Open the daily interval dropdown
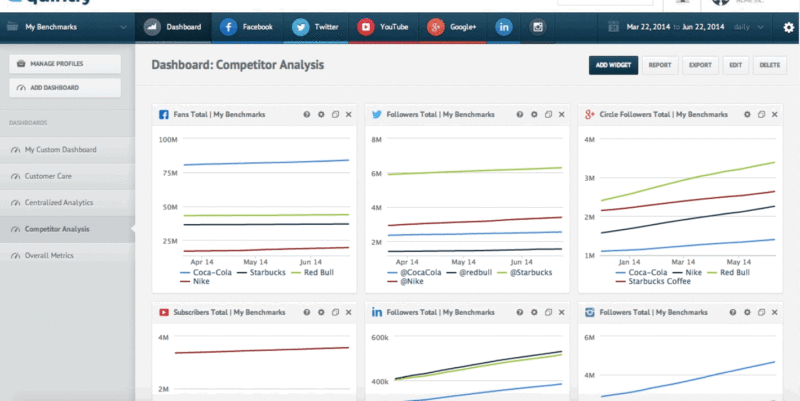Screen dimensions: 800x401 [745, 27]
